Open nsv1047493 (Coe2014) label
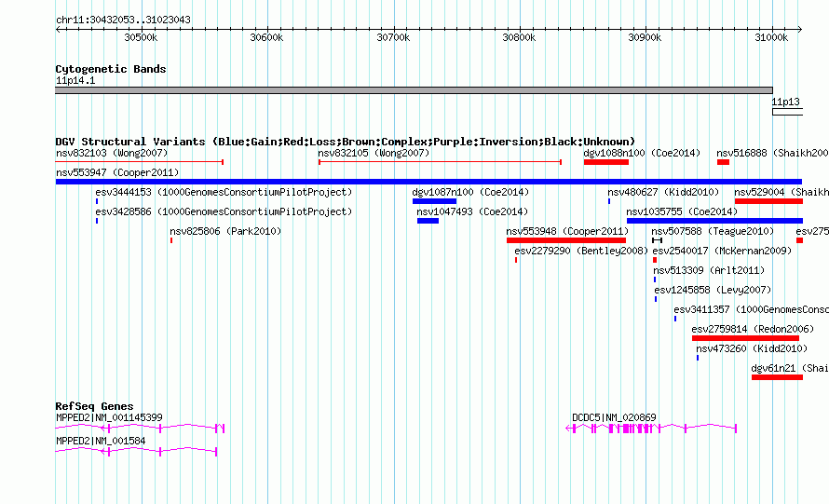 coord(472,211)
